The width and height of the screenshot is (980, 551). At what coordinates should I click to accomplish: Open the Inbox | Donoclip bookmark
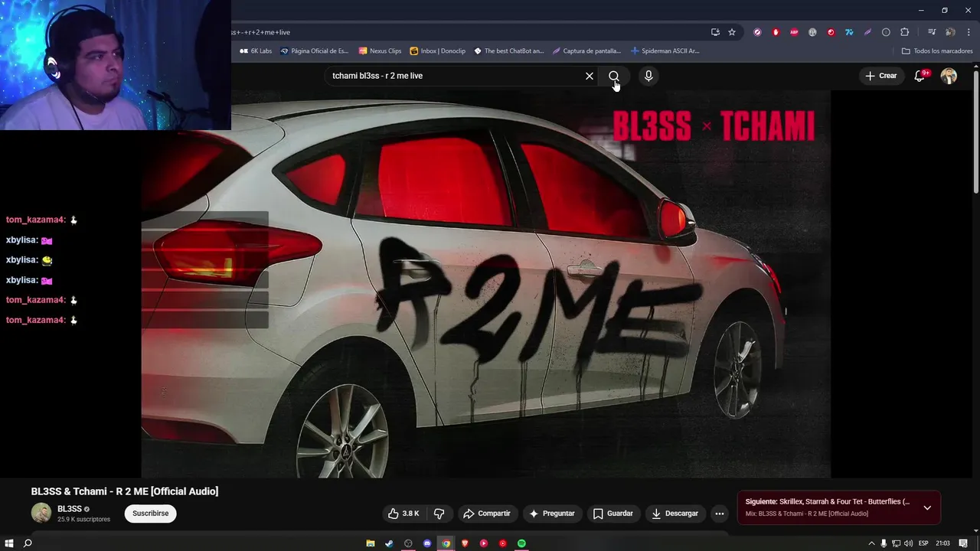(437, 51)
